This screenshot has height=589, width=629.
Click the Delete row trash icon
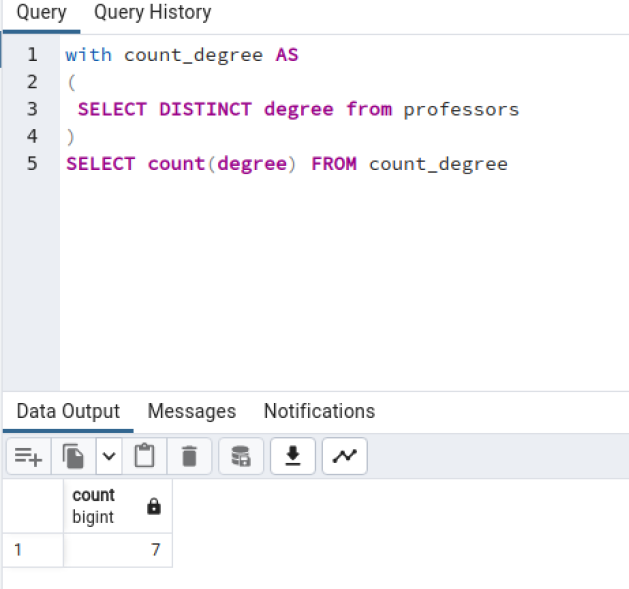click(189, 456)
